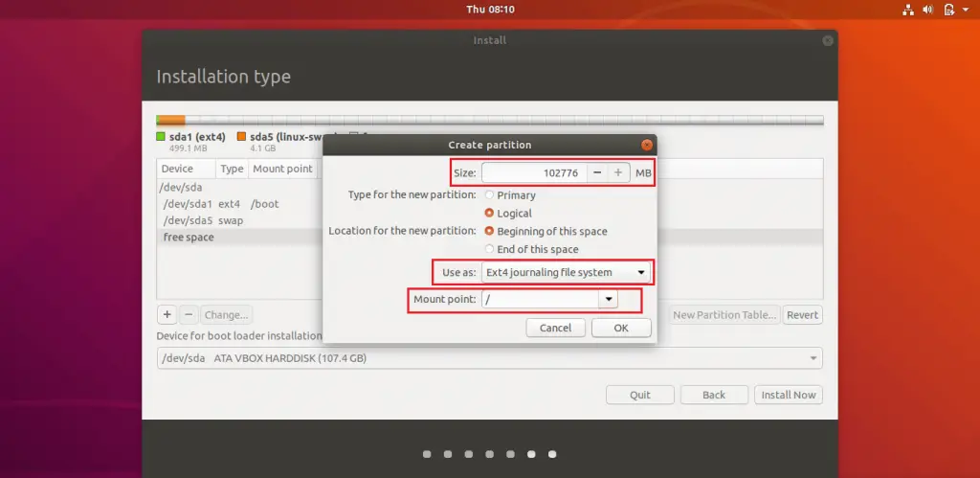This screenshot has height=478, width=980.
Task: Open the boot loader device dropdown
Action: (x=488, y=358)
